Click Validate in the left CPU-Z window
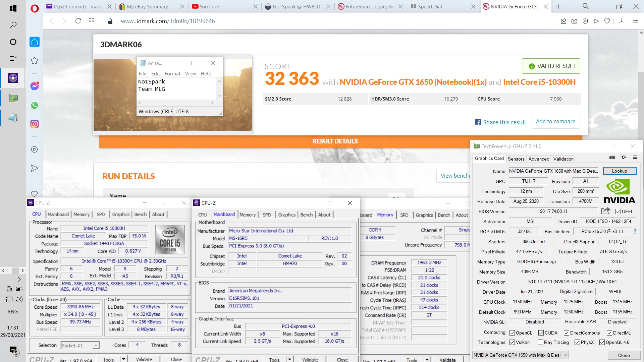Screen dimensions: 644x362 click(x=144, y=359)
